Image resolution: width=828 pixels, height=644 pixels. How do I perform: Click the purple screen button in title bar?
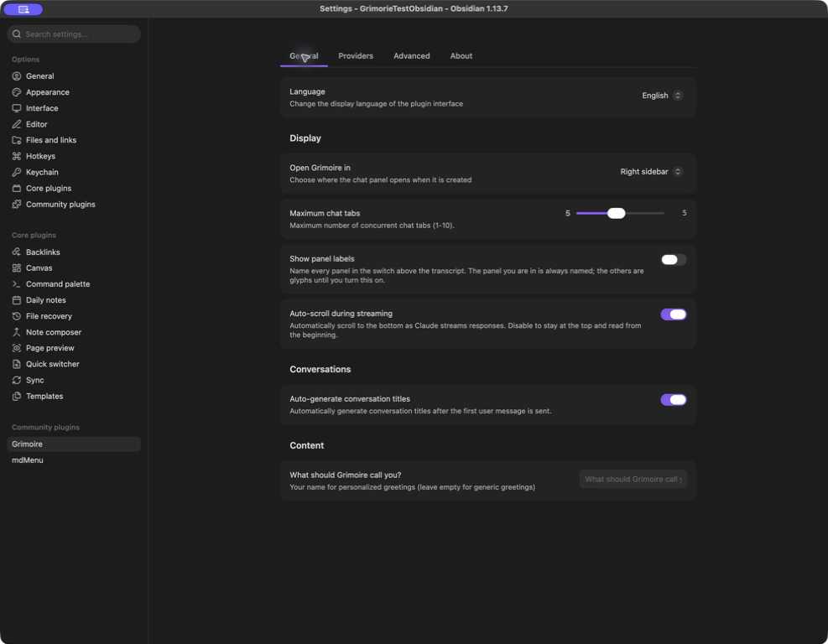click(x=23, y=9)
